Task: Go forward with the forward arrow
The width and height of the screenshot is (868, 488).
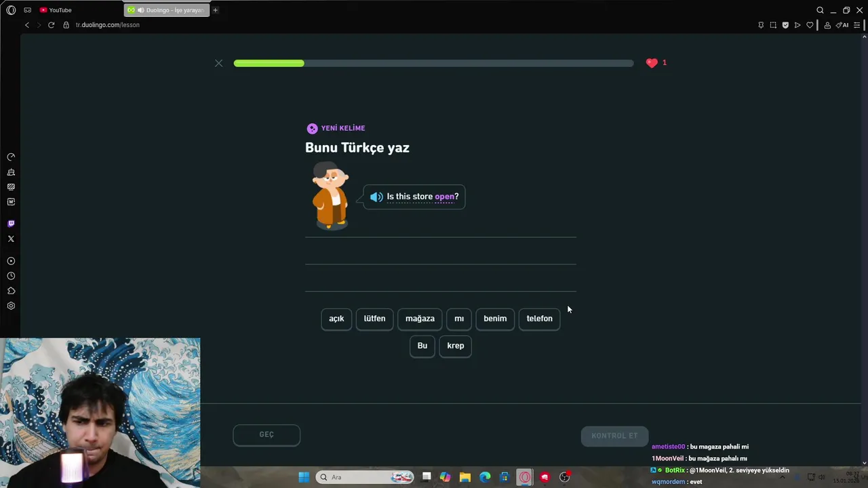Action: (39, 25)
